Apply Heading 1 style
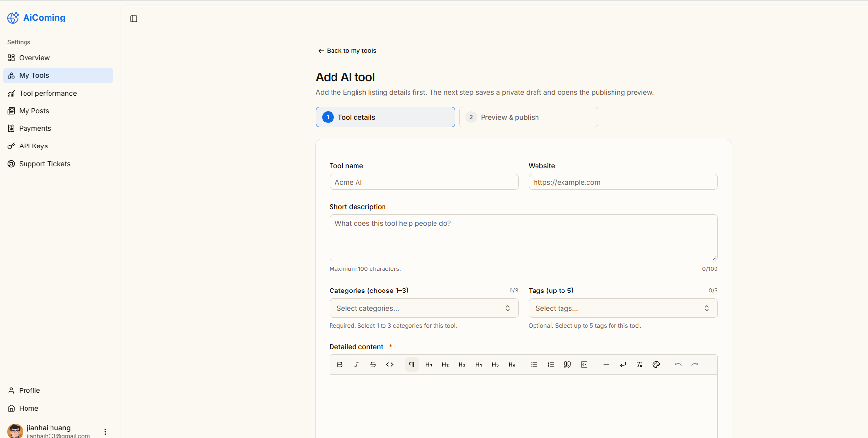The image size is (868, 438). [x=429, y=365]
